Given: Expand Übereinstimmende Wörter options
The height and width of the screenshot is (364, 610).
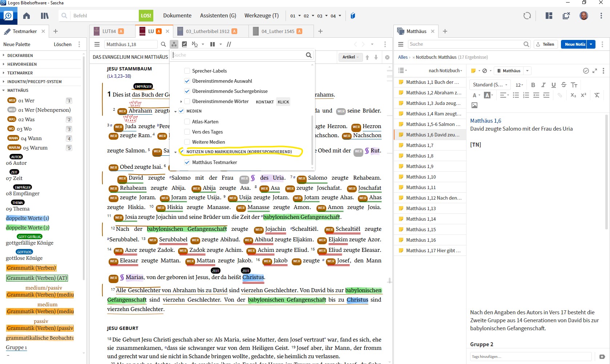Looking at the screenshot, I should [181, 102].
